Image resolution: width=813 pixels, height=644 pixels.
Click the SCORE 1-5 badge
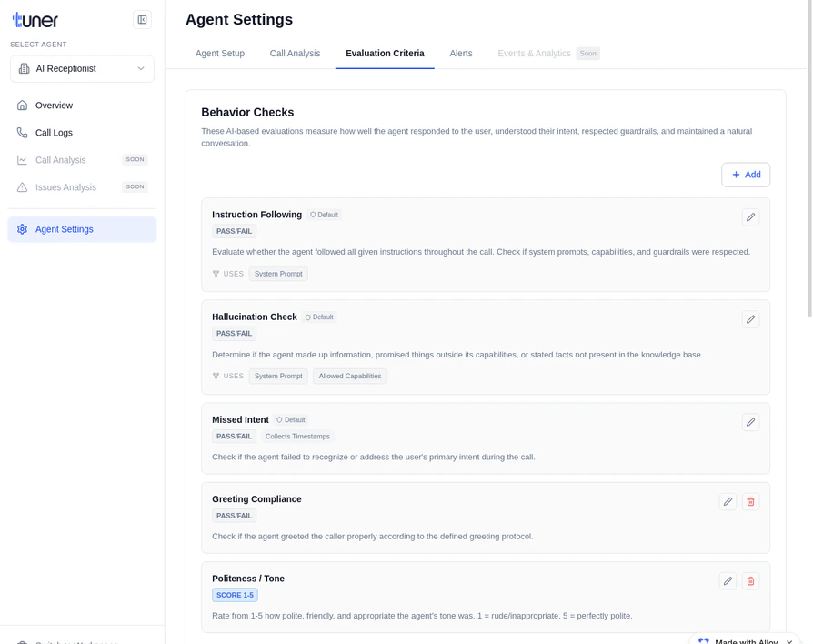235,595
